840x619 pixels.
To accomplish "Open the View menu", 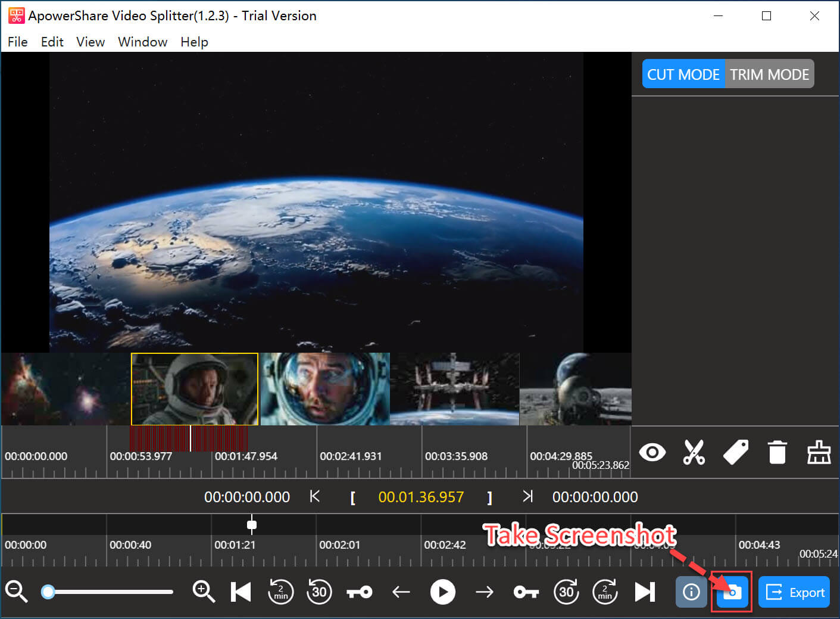I will click(x=90, y=42).
